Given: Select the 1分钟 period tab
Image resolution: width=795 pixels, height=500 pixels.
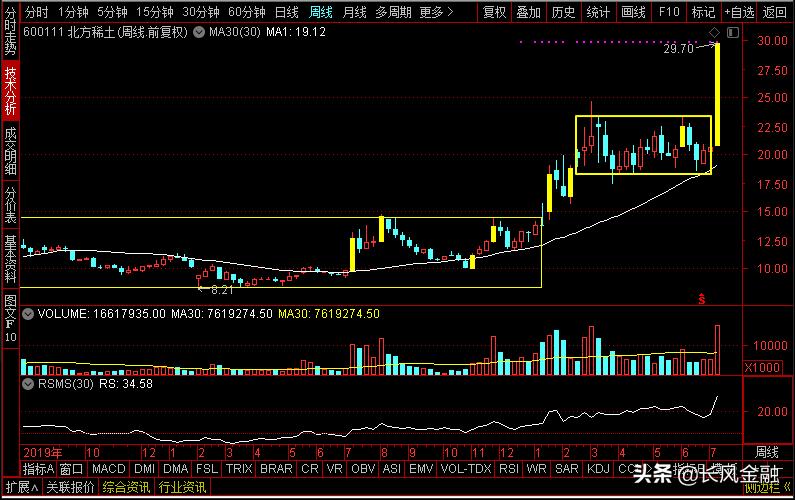Looking at the screenshot, I should pyautogui.click(x=73, y=12).
